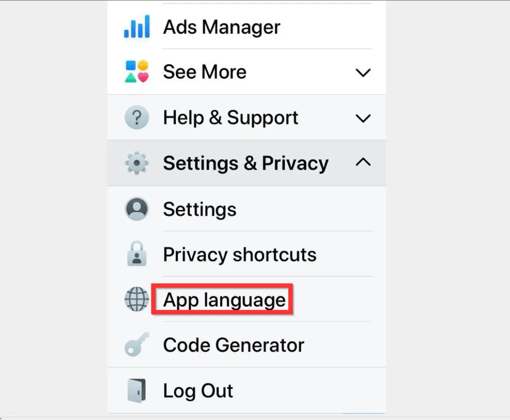This screenshot has height=420, width=510.
Task: Click the Privacy shortcuts padlock icon
Action: [x=136, y=254]
